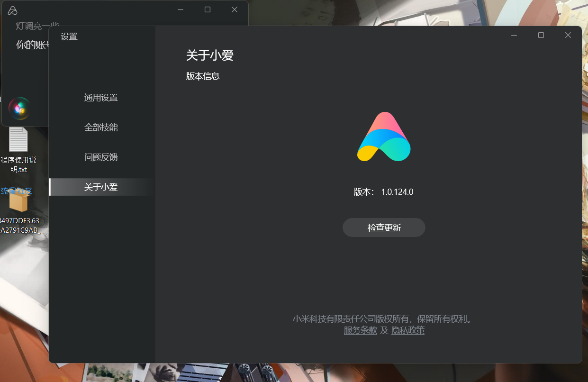The height and width of the screenshot is (382, 588).
Task: Click the colorful Xiao Ai logo
Action: pyautogui.click(x=384, y=137)
